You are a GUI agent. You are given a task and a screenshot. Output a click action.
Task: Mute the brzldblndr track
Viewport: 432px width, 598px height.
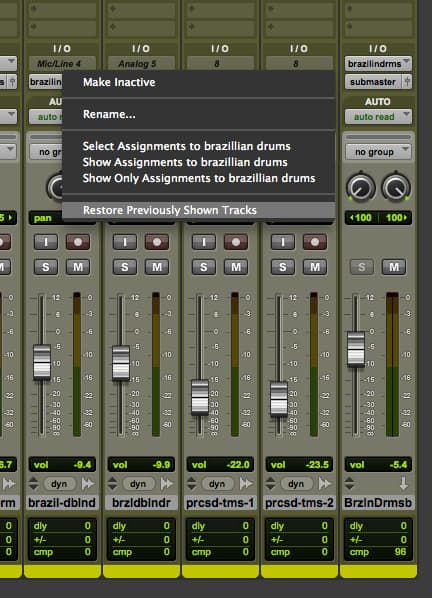[x=157, y=267]
